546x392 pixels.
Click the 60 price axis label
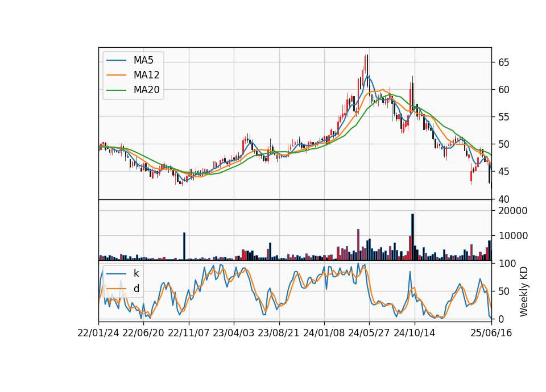503,90
